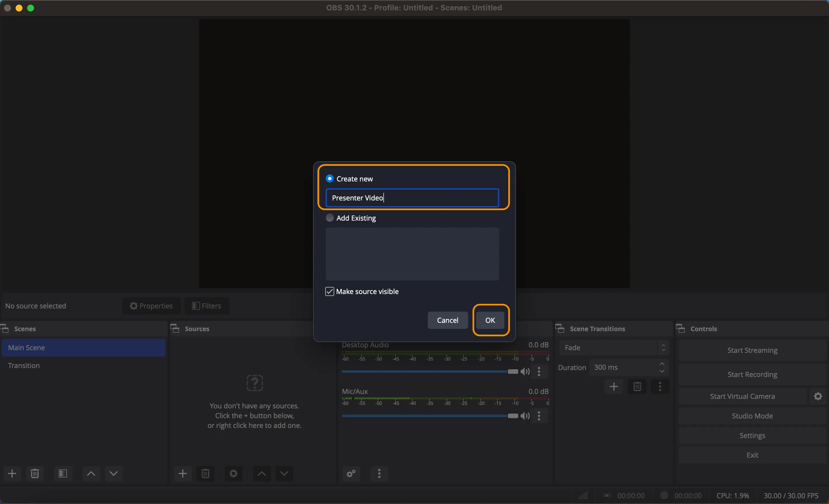
Task: Open source properties gear icon
Action: coord(233,473)
